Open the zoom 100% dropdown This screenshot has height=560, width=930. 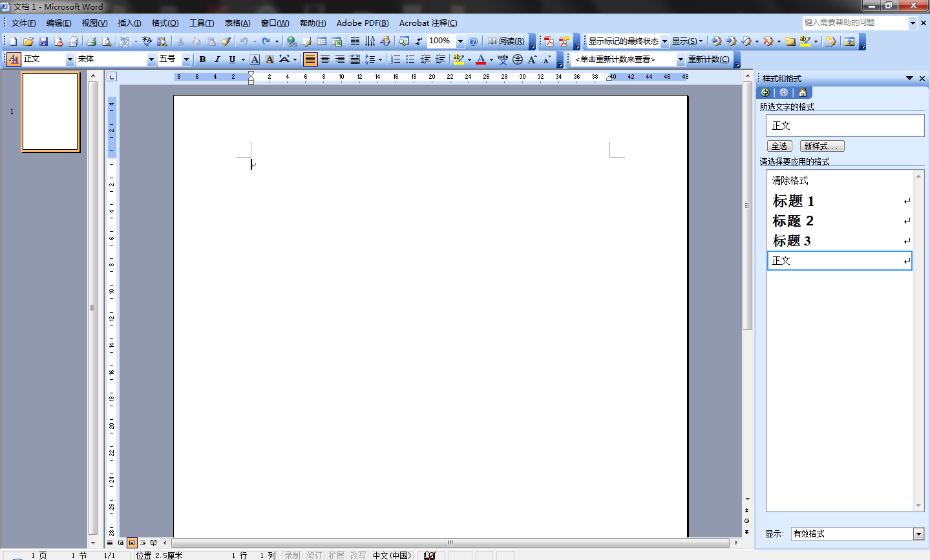460,41
